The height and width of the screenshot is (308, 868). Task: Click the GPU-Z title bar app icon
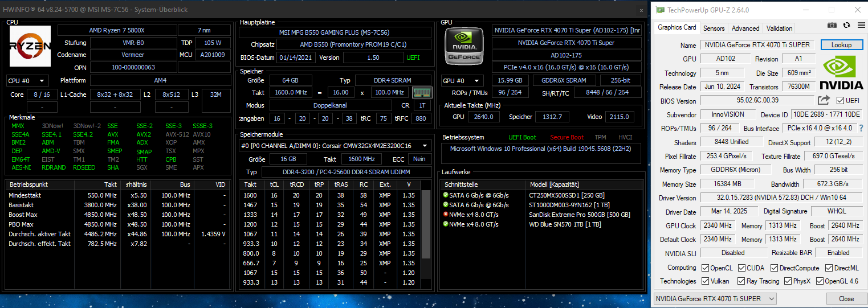[660, 10]
